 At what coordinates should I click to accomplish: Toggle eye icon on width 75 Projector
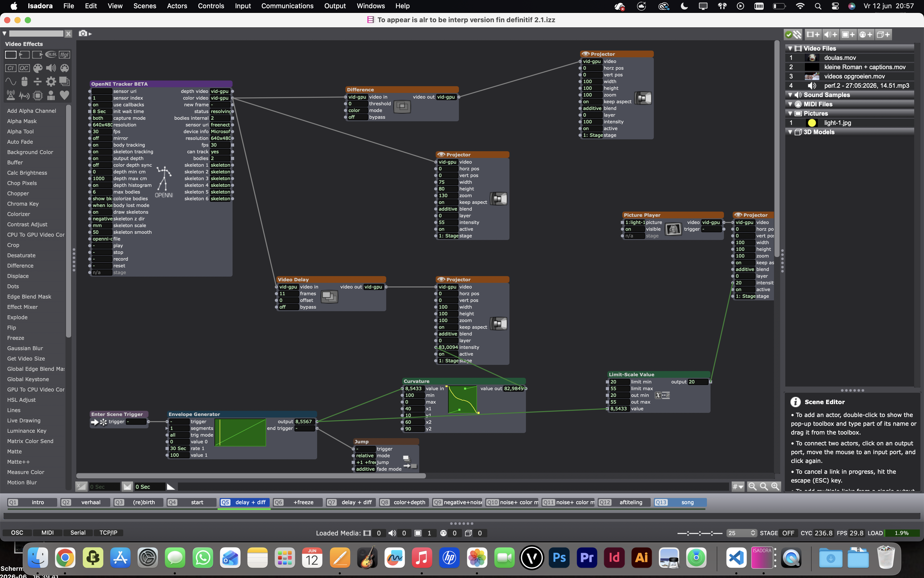click(441, 155)
